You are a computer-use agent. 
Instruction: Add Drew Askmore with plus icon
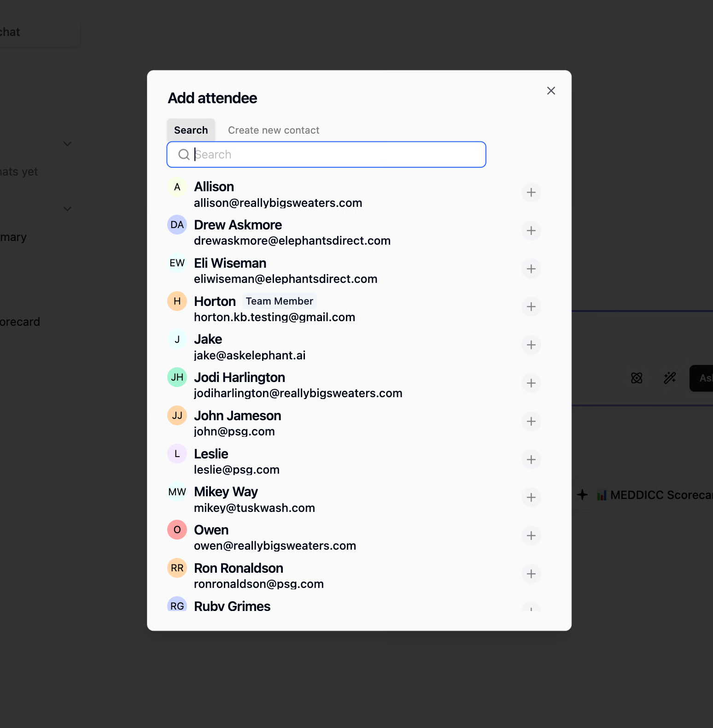coord(531,231)
